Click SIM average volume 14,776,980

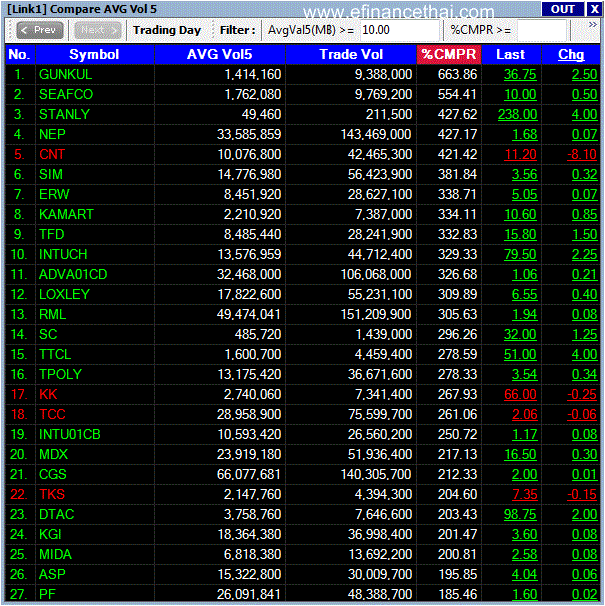[x=249, y=174]
